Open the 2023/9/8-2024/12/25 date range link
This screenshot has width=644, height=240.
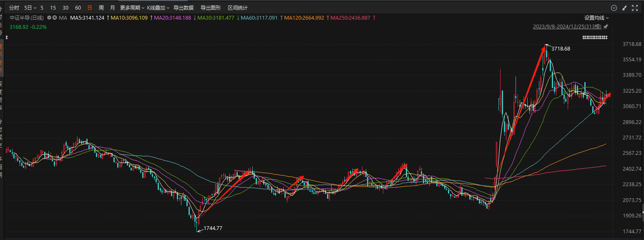(x=567, y=27)
